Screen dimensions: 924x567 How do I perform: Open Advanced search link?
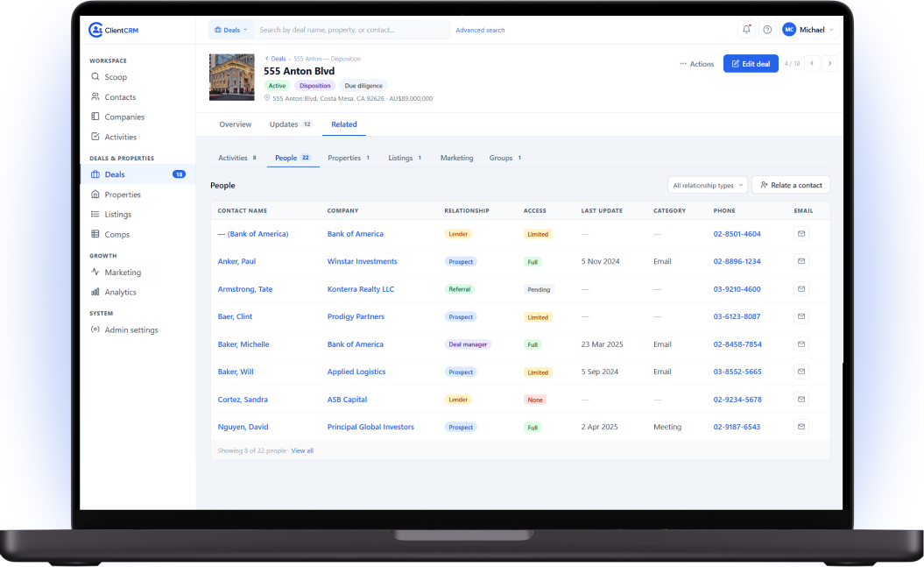pyautogui.click(x=480, y=30)
